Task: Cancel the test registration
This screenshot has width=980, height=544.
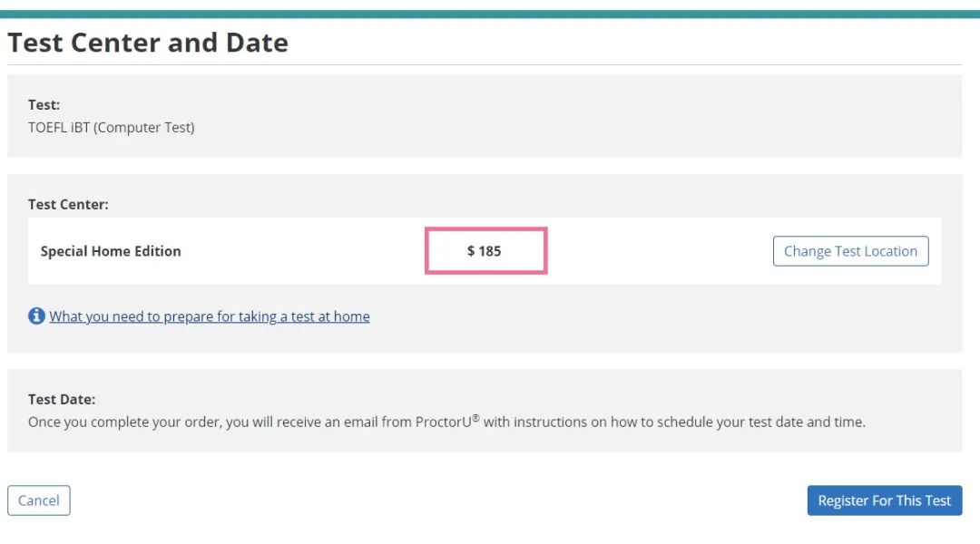Action: pyautogui.click(x=39, y=500)
